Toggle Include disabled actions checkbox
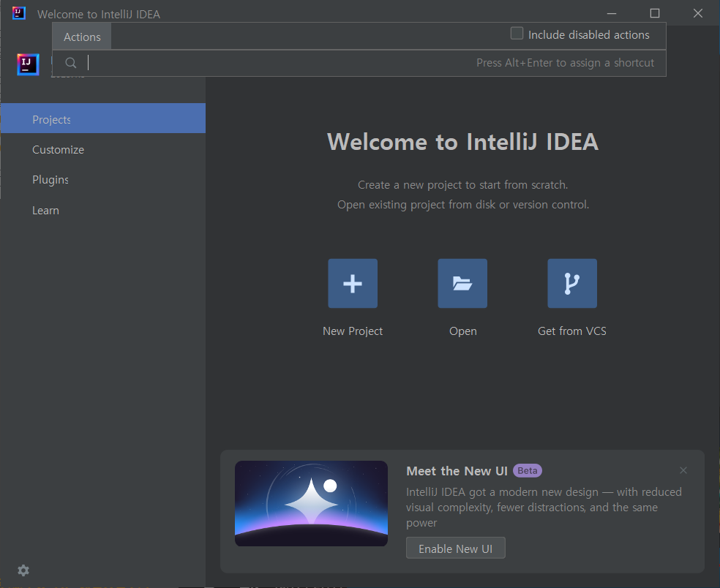Screen dimensions: 720x588 click(x=517, y=34)
